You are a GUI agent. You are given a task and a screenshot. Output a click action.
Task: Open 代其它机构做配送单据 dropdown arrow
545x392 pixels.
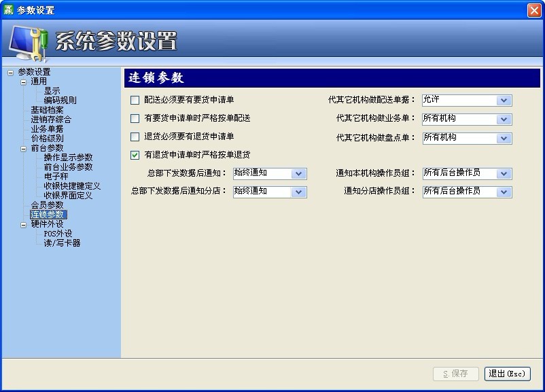click(504, 101)
